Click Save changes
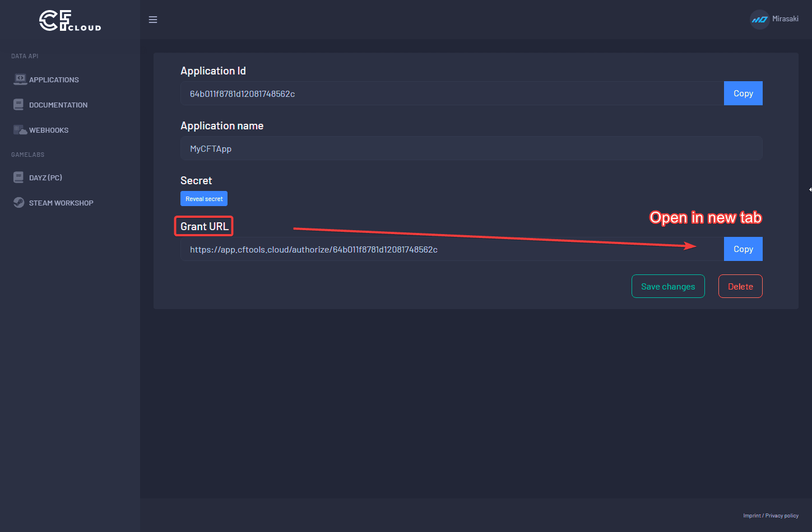Image resolution: width=812 pixels, height=532 pixels. pyautogui.click(x=668, y=286)
